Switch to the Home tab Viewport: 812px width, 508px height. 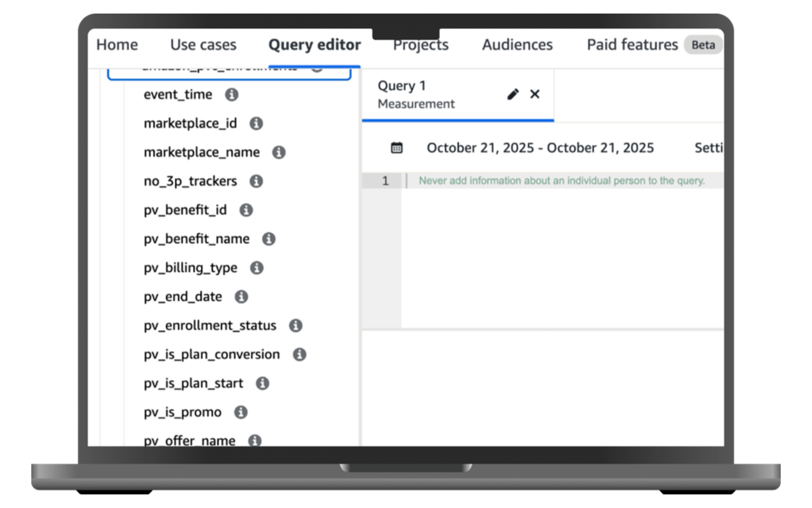pyautogui.click(x=117, y=45)
